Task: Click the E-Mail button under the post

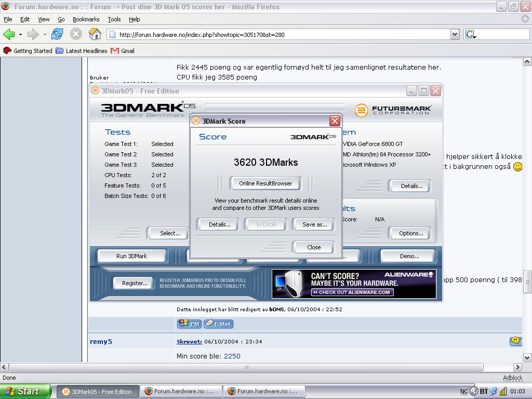Action: tap(219, 324)
